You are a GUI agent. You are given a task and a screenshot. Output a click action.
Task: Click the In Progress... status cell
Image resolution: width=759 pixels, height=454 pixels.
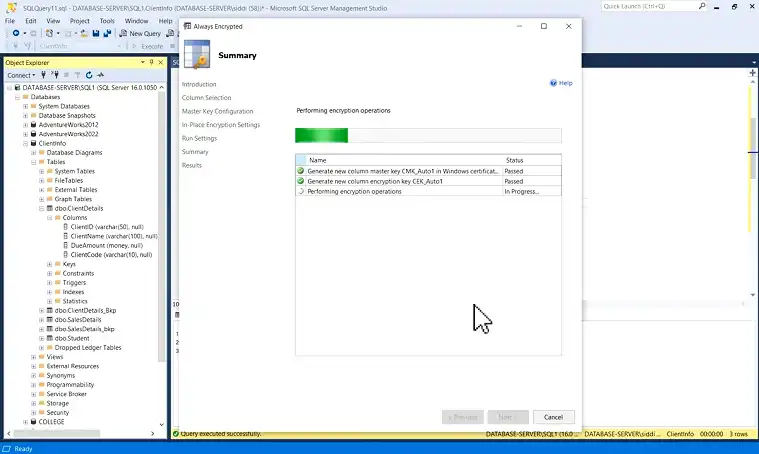[x=532, y=192]
